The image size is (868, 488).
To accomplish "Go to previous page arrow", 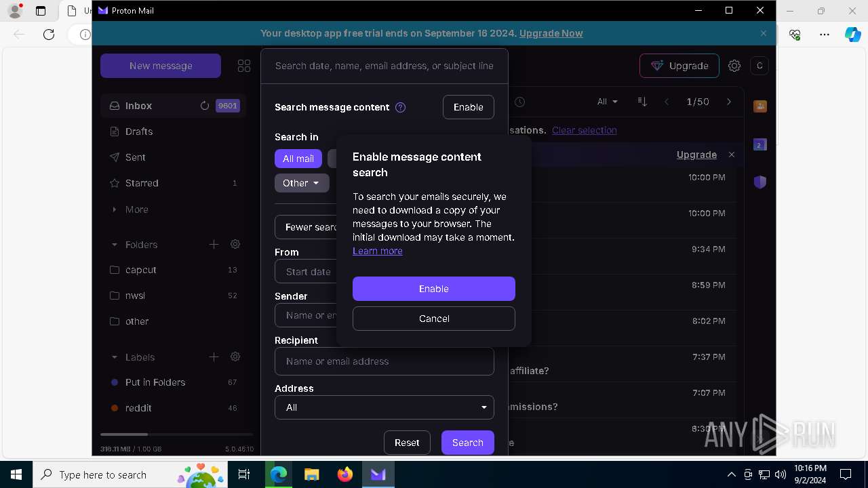I will [667, 102].
